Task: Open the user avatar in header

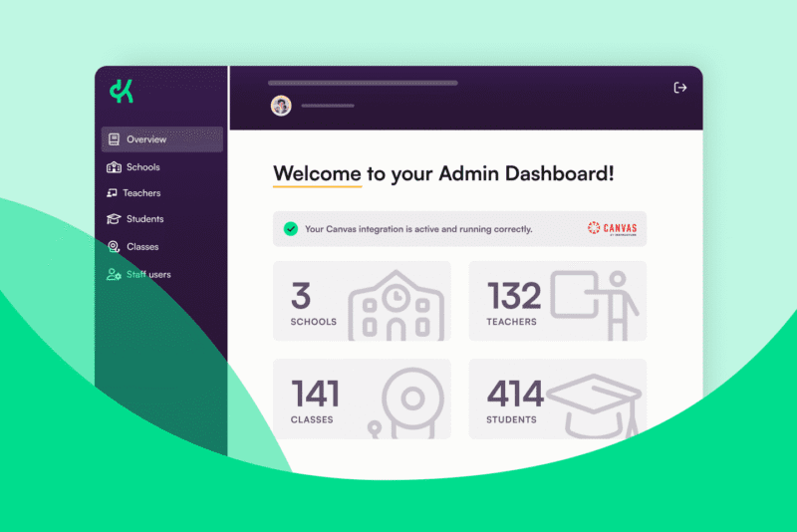Action: point(281,106)
